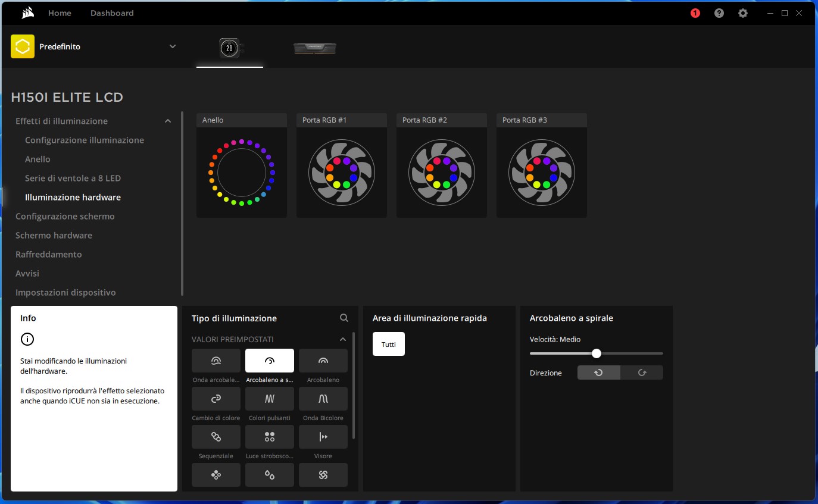Click the H150I ELITE LCD heading
Screen dimensions: 818x504
click(67, 97)
